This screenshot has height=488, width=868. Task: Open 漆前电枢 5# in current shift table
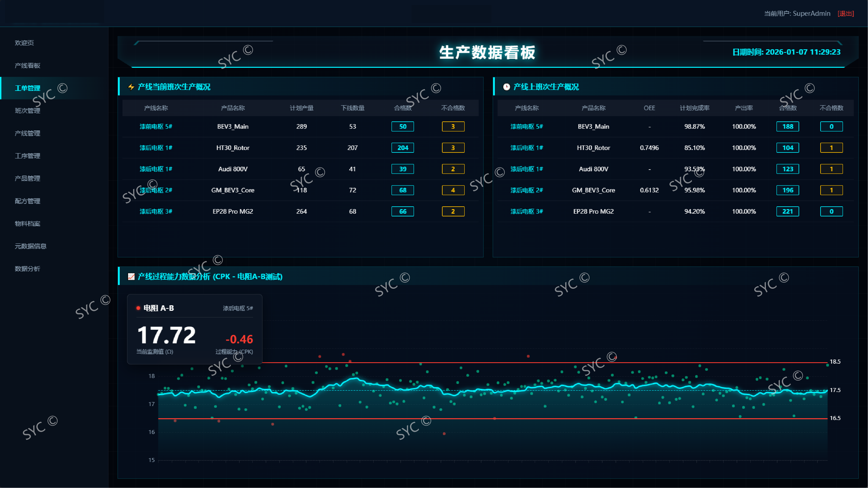[156, 127]
